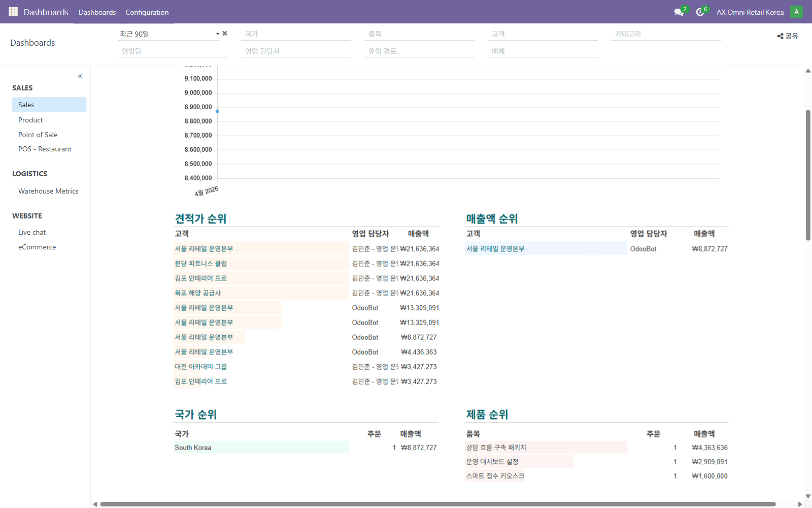Open the Configuration menu
The image size is (812, 508).
[147, 12]
